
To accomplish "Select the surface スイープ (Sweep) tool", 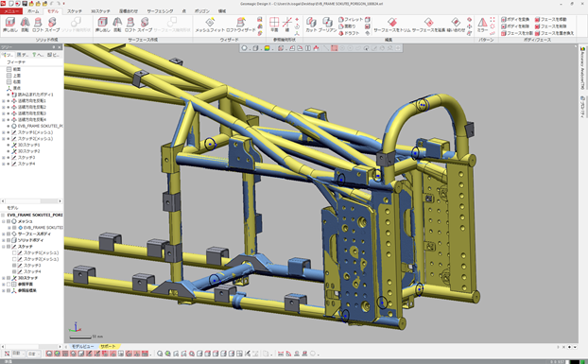I will (x=145, y=25).
